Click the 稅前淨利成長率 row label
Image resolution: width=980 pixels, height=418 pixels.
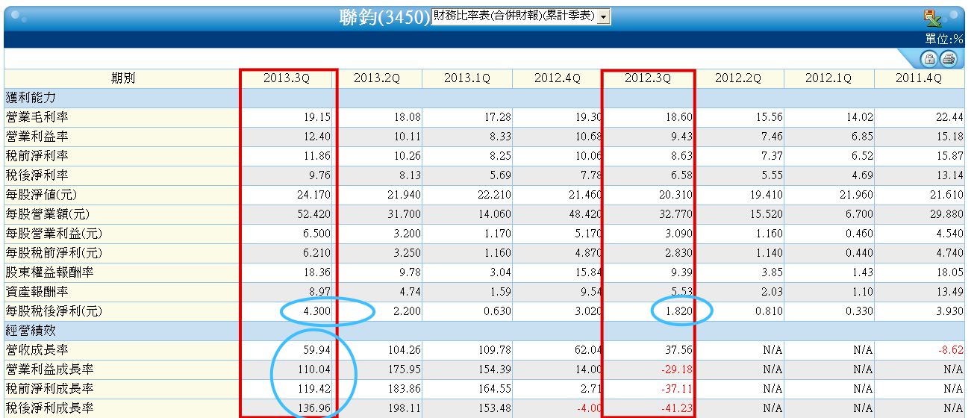pyautogui.click(x=50, y=388)
